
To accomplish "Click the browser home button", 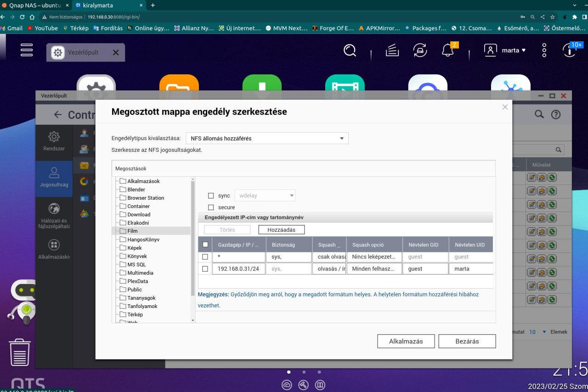I will 32,17.
